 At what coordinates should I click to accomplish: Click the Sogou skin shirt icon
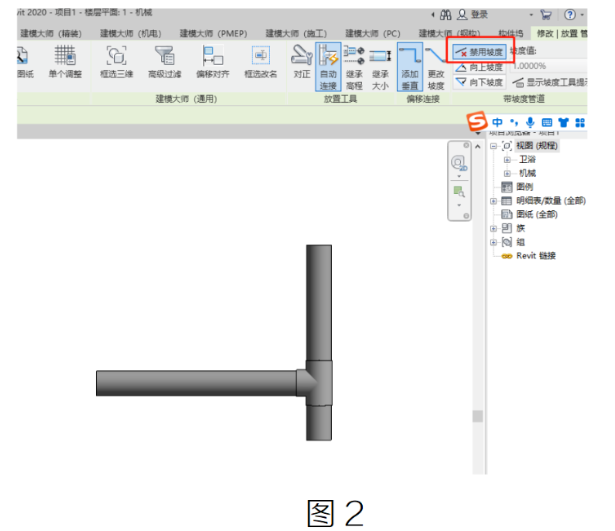click(x=564, y=123)
